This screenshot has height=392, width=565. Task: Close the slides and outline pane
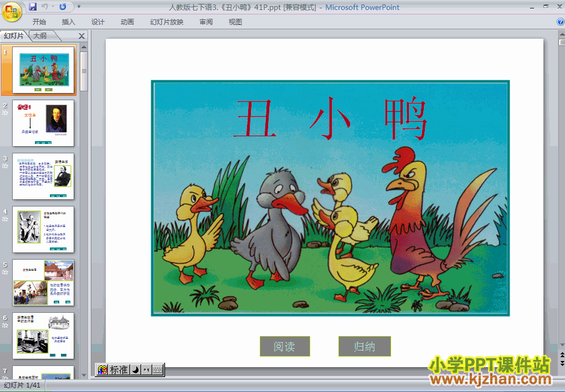82,36
